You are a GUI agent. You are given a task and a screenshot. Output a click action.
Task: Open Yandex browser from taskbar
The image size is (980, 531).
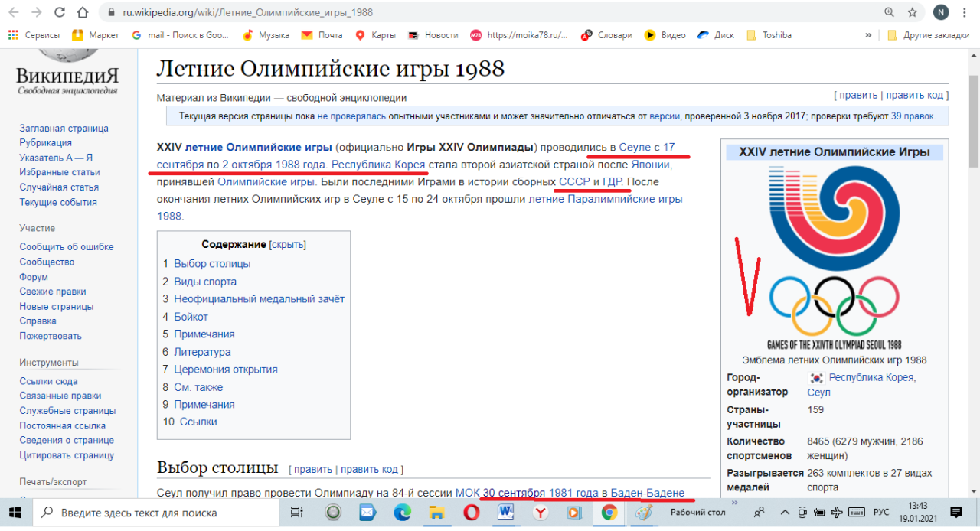coord(540,513)
